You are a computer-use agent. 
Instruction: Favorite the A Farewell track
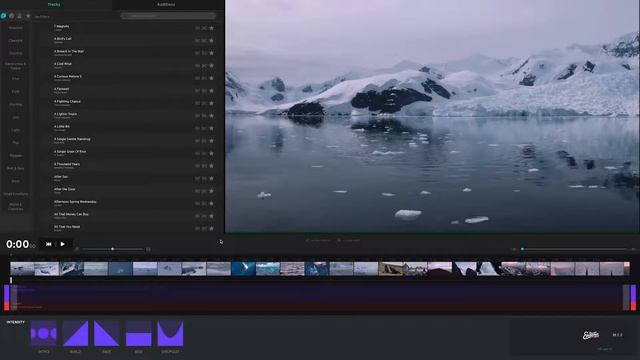coord(211,91)
